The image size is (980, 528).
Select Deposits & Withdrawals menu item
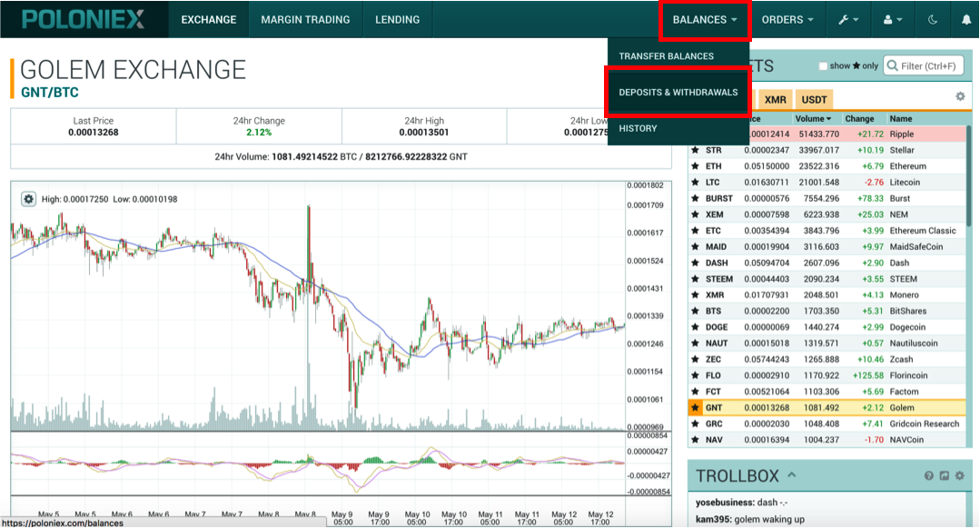click(678, 93)
